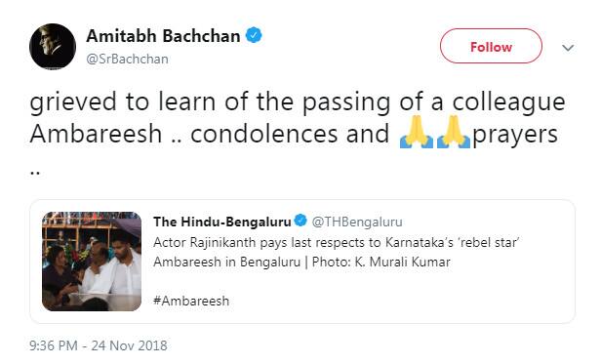Open the @THBengaluru handle
600x364 pixels.
(x=357, y=222)
